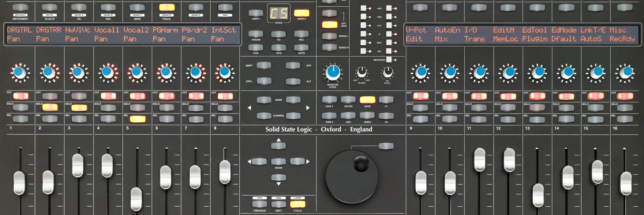Screen dimensions: 644x215
Task: Adjust the WET/DRY BLEND knob
Action: tap(362, 72)
